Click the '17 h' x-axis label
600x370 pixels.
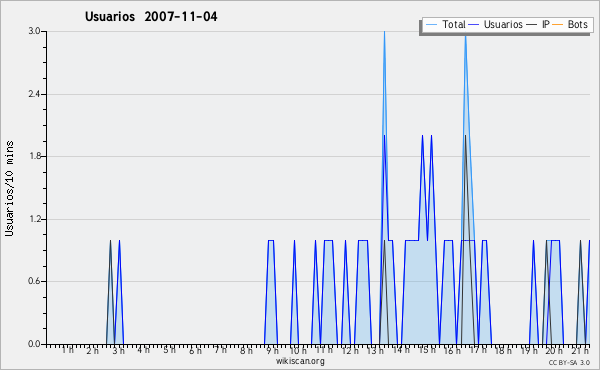[478, 350]
